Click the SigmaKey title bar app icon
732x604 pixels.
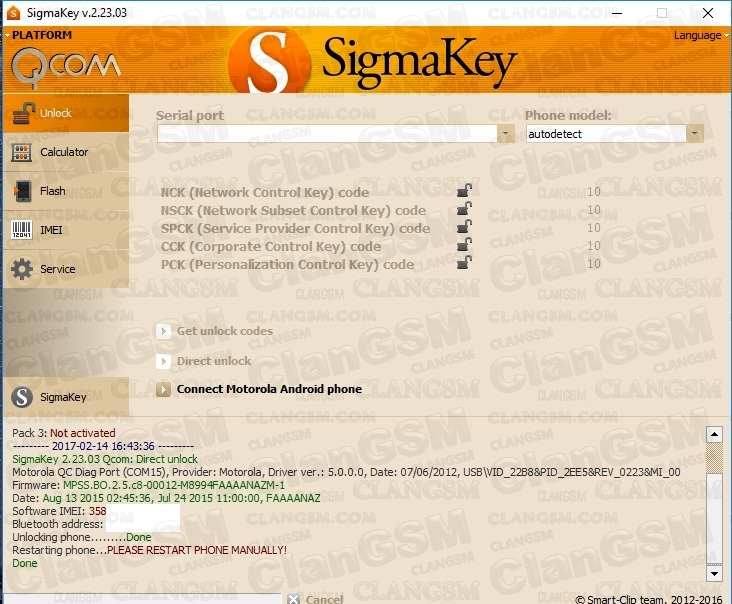tap(14, 13)
